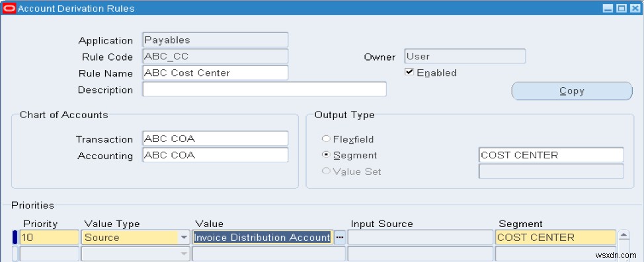644x262 pixels.
Task: Click empty Priority field in second row
Action: (x=50, y=254)
